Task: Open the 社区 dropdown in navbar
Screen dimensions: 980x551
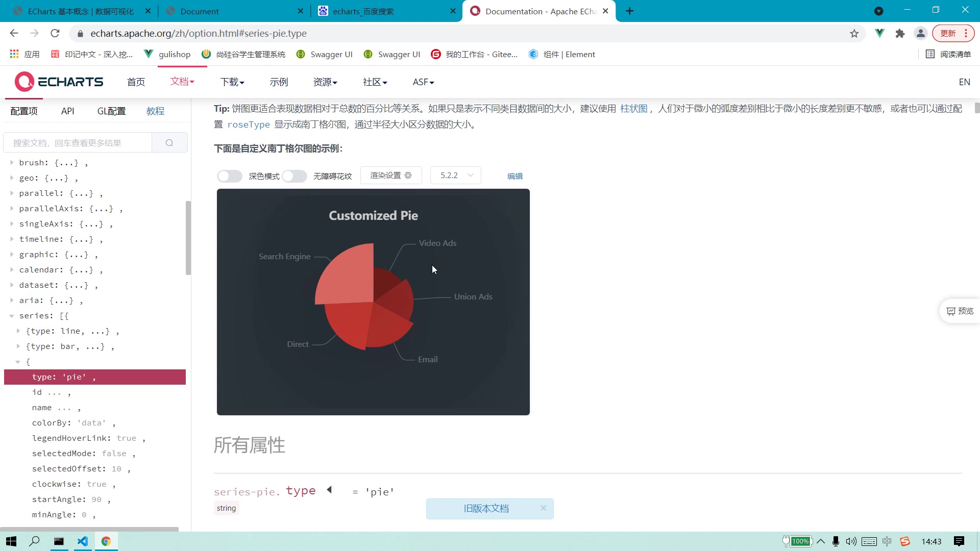Action: tap(375, 82)
